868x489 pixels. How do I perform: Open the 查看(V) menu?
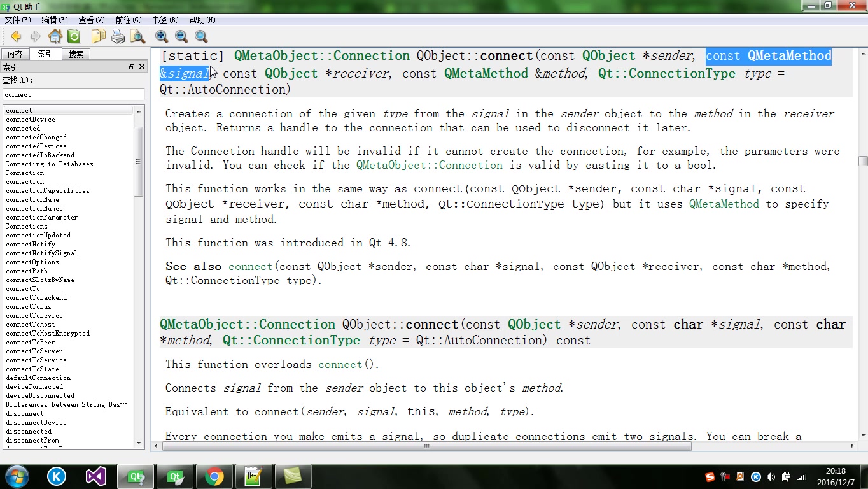[x=92, y=20]
